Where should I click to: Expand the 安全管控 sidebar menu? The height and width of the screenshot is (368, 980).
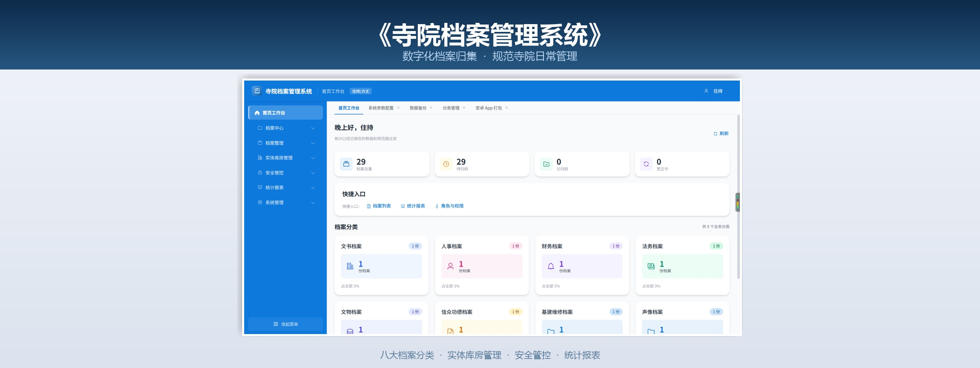click(286, 173)
